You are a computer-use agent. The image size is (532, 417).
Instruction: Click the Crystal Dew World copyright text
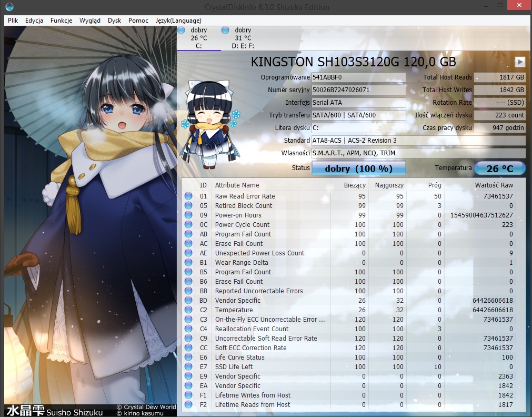point(146,407)
